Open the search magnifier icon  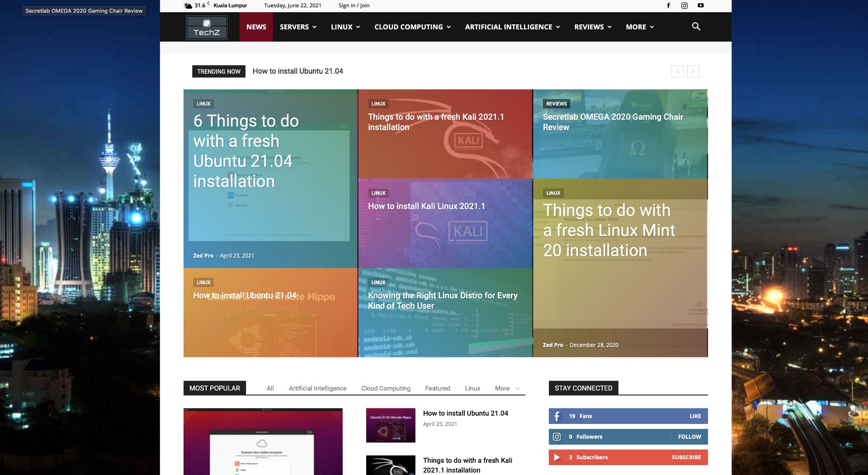point(696,27)
